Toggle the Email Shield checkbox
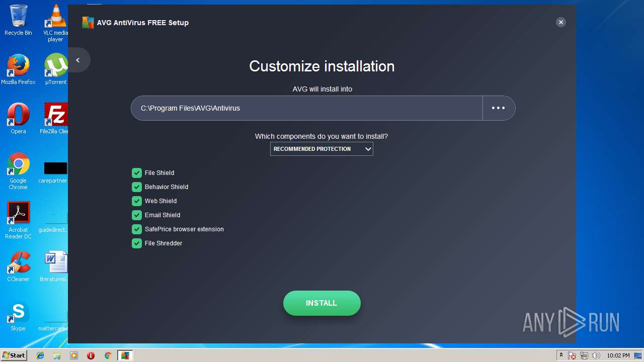Screen dimensions: 644x362 (137, 215)
